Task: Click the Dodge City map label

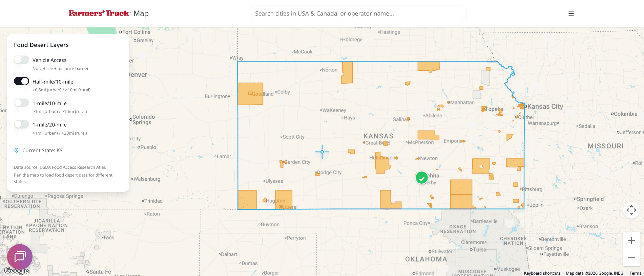Action: (x=330, y=172)
